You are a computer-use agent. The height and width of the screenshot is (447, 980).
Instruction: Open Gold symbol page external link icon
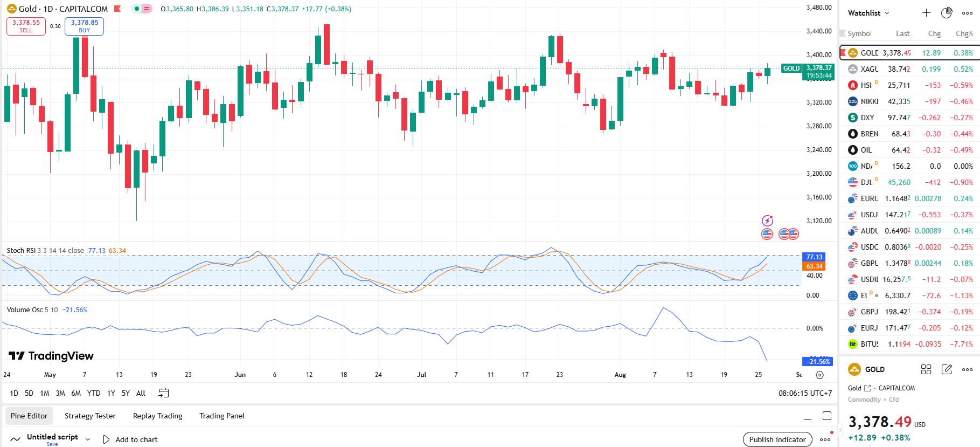click(x=867, y=388)
